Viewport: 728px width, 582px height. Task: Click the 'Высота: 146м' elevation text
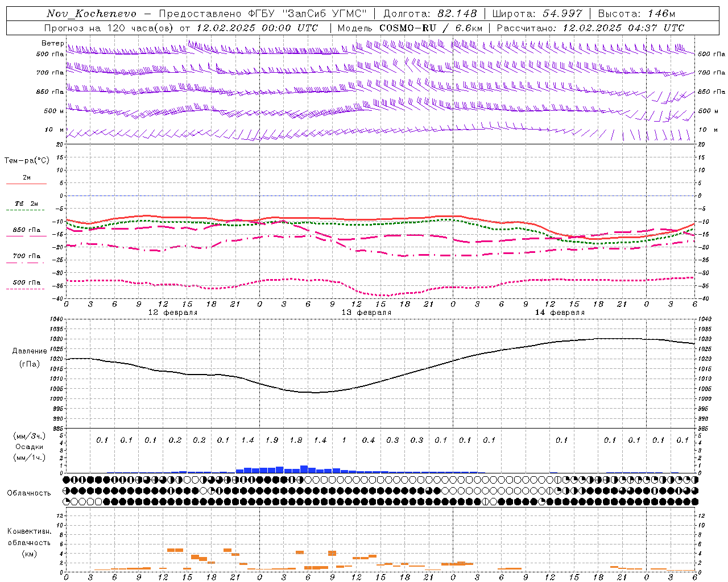point(636,14)
